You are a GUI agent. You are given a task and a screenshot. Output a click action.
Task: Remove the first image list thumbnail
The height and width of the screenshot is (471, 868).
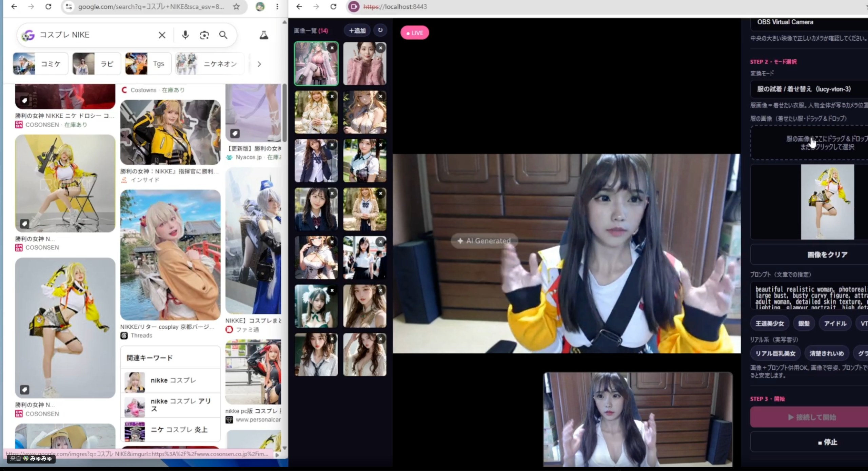tap(332, 48)
